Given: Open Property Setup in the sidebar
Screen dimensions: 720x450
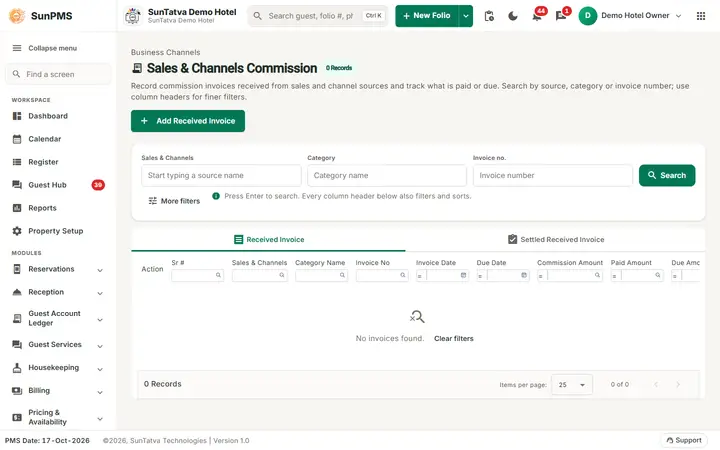Looking at the screenshot, I should coord(58,231).
